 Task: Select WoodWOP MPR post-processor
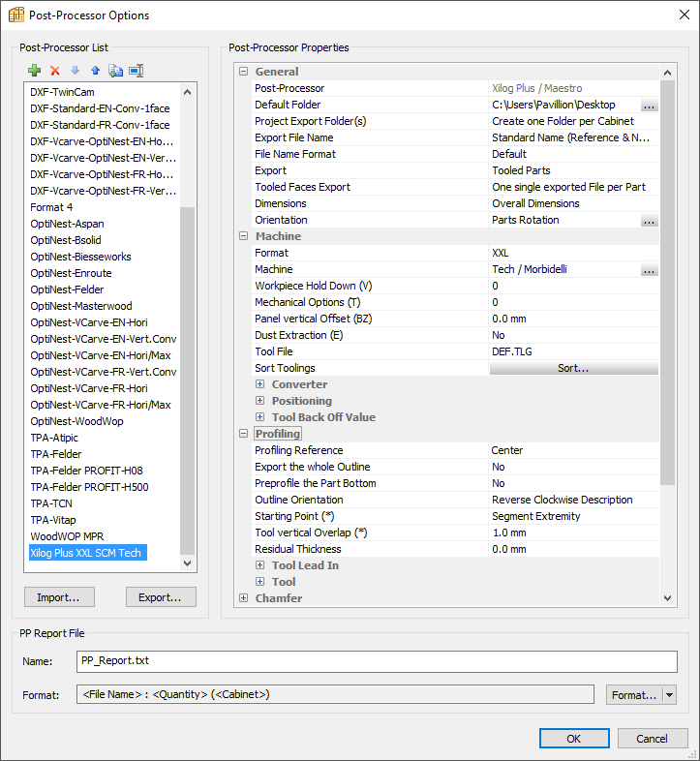pyautogui.click(x=67, y=536)
